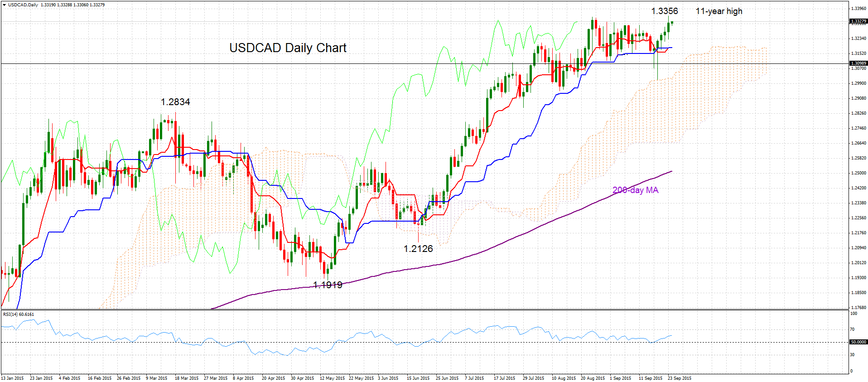Click the '23 Sep 2015' date label

point(680,378)
